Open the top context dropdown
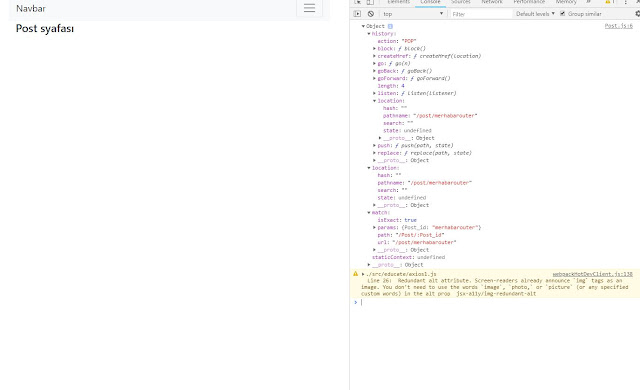Image resolution: width=640 pixels, height=390 pixels. point(413,14)
